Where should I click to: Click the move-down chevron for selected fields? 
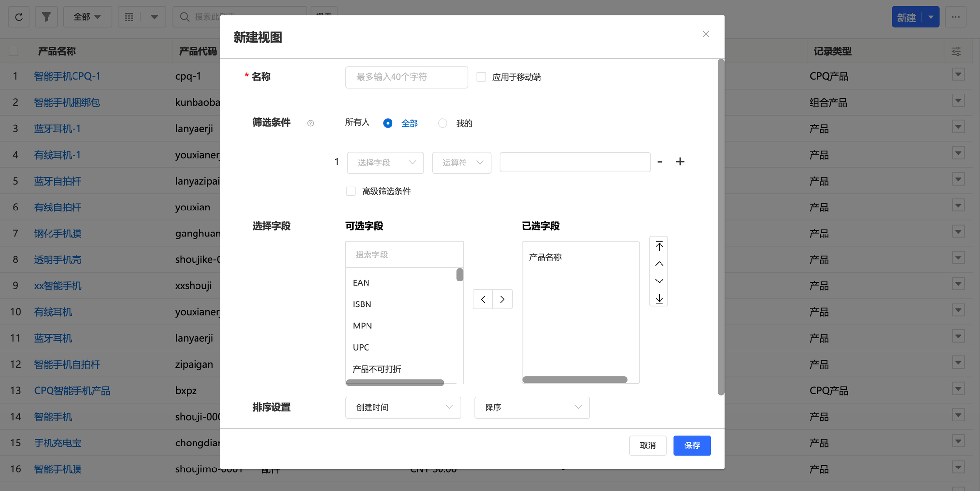click(x=659, y=281)
